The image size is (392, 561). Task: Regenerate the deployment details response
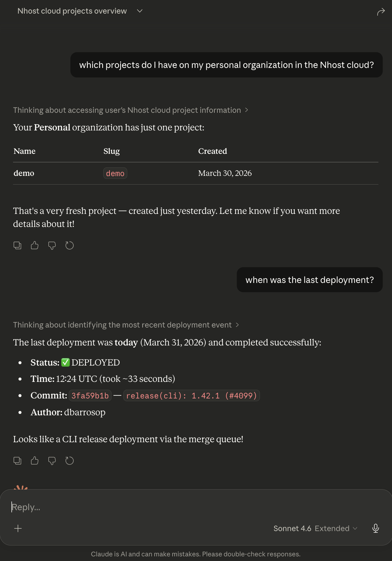tap(70, 461)
